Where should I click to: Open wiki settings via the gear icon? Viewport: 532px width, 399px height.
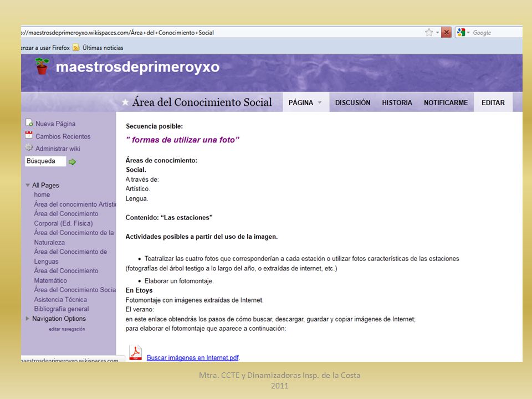coord(29,147)
